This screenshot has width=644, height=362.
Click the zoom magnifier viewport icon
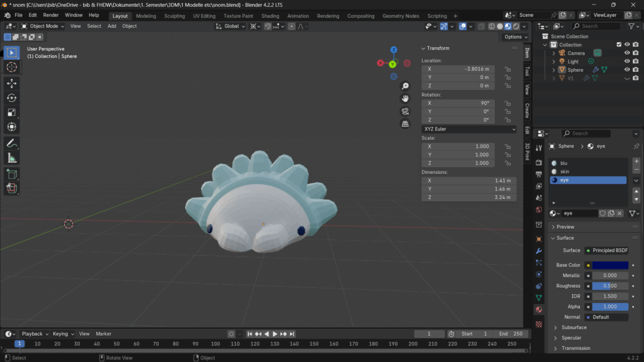click(405, 86)
